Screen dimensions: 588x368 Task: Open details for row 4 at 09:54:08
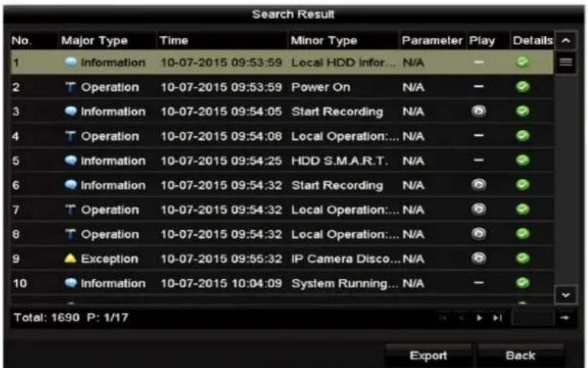coord(522,135)
